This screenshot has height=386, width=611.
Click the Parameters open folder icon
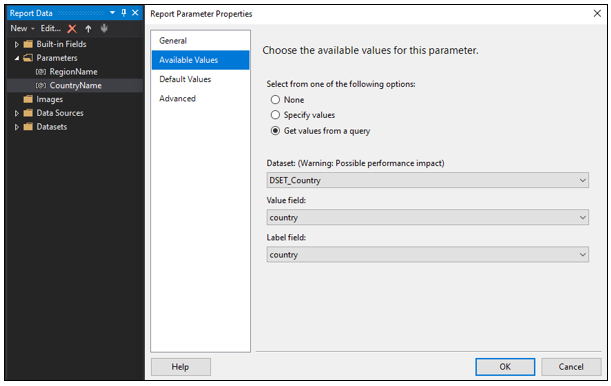tap(28, 58)
